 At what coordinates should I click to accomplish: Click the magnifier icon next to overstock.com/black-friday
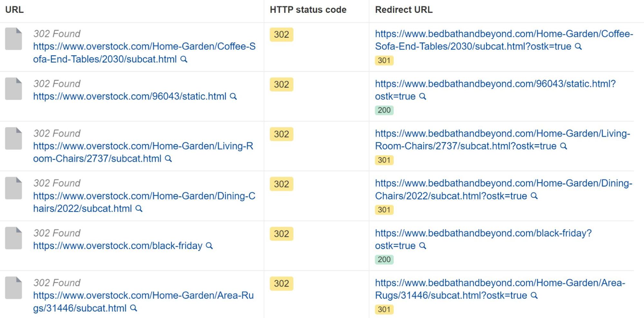(x=210, y=246)
